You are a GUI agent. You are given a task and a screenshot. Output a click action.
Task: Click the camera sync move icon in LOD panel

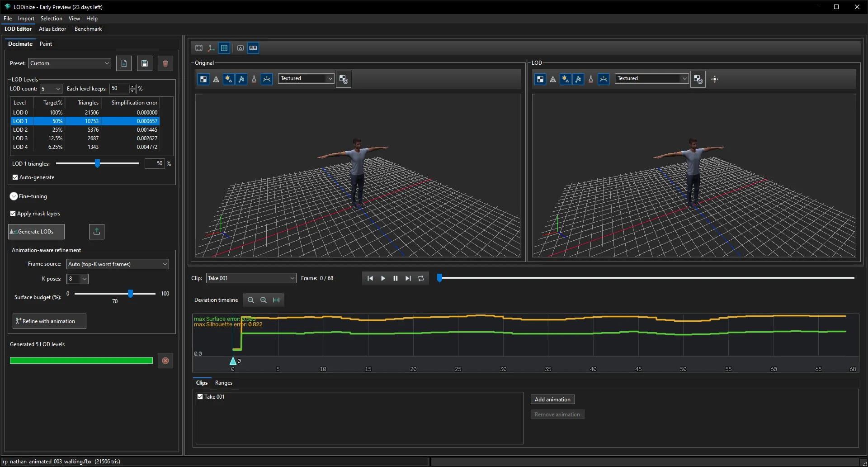[715, 79]
